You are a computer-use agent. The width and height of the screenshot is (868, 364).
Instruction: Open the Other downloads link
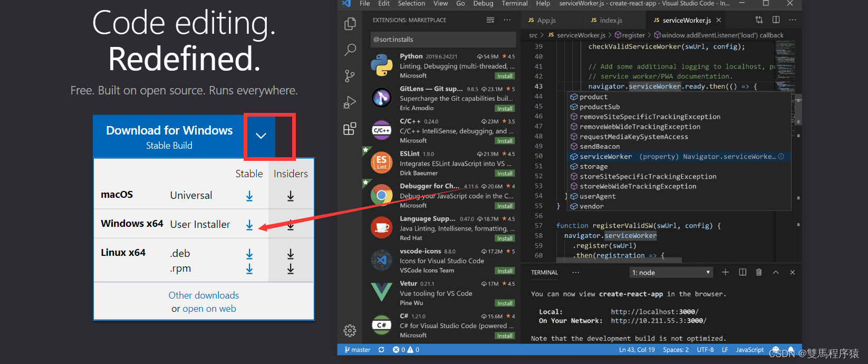(x=204, y=295)
